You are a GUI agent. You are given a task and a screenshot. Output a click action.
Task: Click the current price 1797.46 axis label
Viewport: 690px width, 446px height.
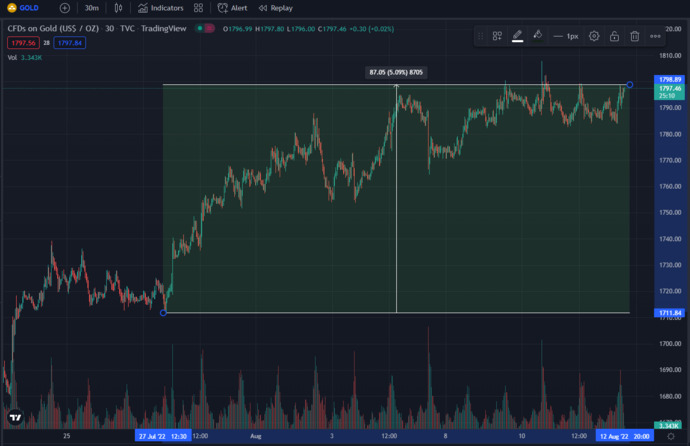(x=669, y=92)
